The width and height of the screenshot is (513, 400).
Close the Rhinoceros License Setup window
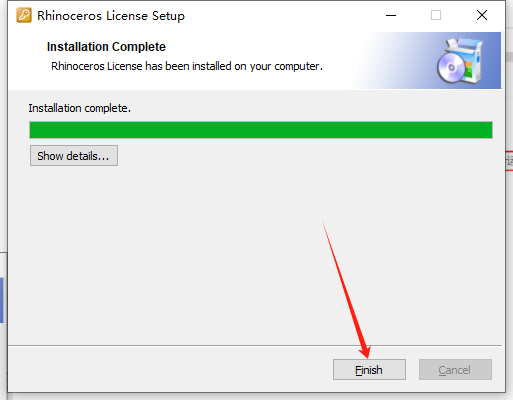[x=482, y=15]
